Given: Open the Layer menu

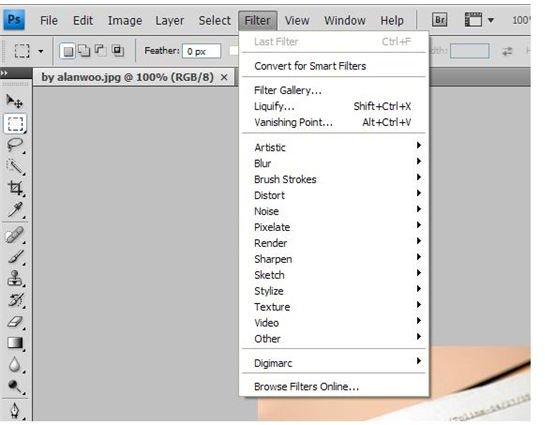Looking at the screenshot, I should (x=170, y=21).
